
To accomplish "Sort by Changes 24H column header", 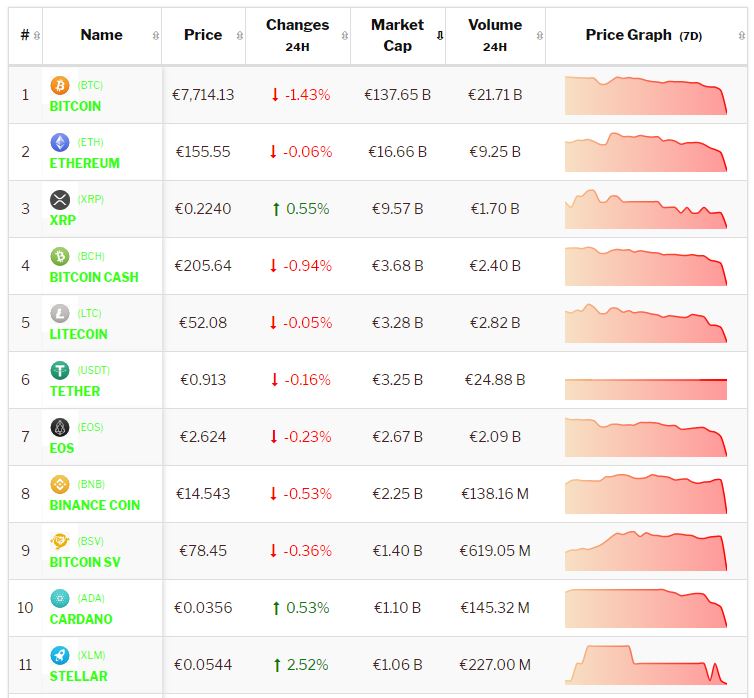I will click(x=297, y=35).
